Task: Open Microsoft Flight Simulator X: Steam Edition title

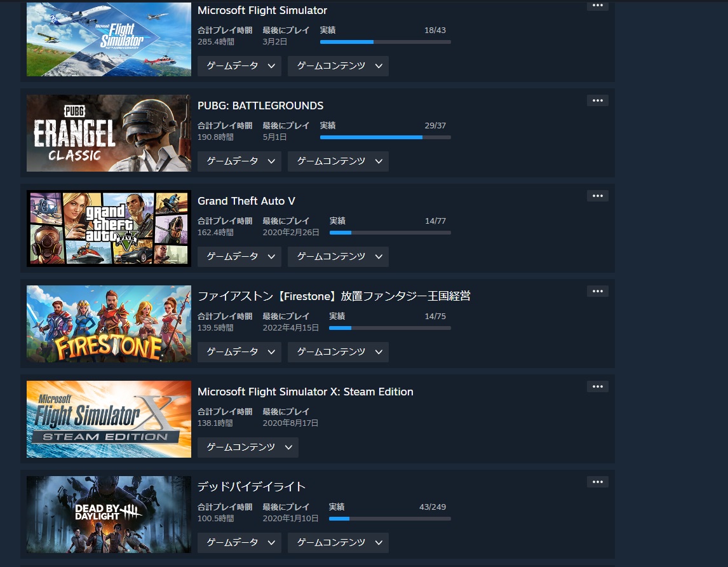Action: [305, 392]
